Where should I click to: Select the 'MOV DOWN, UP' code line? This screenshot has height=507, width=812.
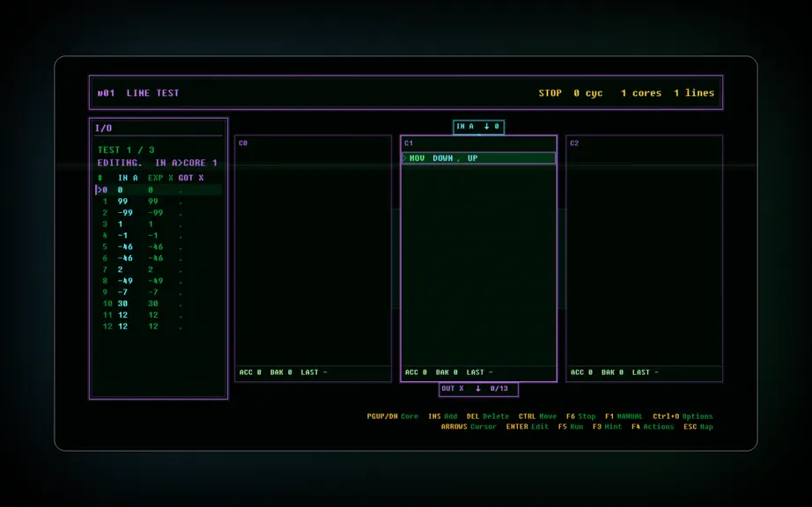pos(478,158)
